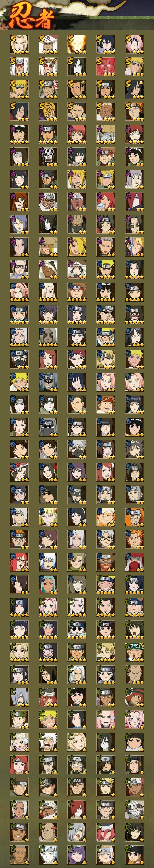The height and width of the screenshot is (868, 154).
Task: Pick S-rank dark-skinned Raikage with blonde hair
Action: pyautogui.click(x=106, y=112)
